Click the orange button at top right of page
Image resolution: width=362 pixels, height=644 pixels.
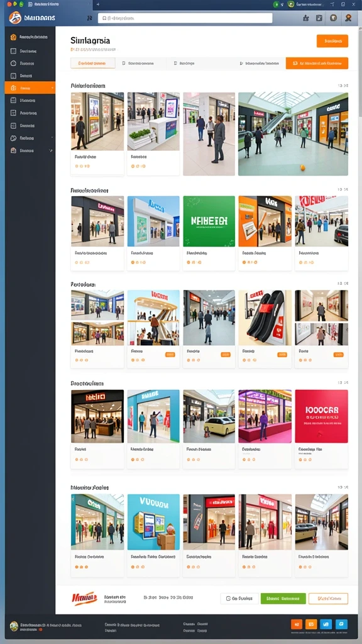[x=332, y=41]
